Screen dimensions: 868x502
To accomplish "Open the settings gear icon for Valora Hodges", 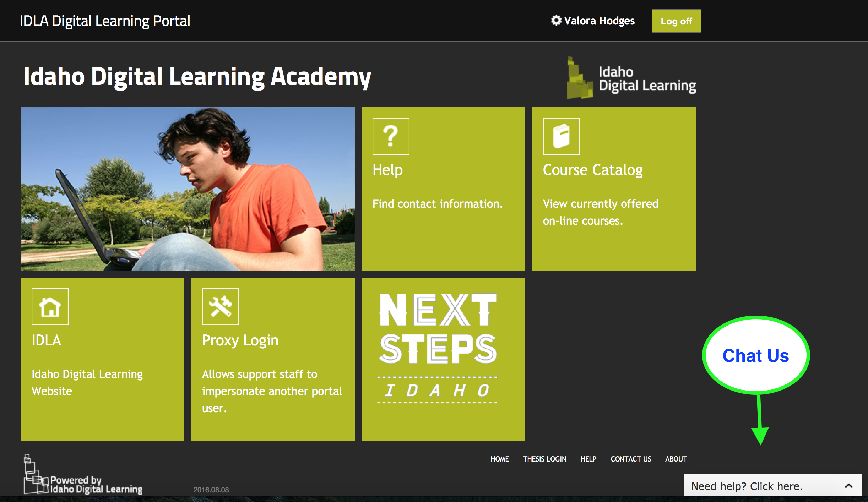I will [556, 21].
